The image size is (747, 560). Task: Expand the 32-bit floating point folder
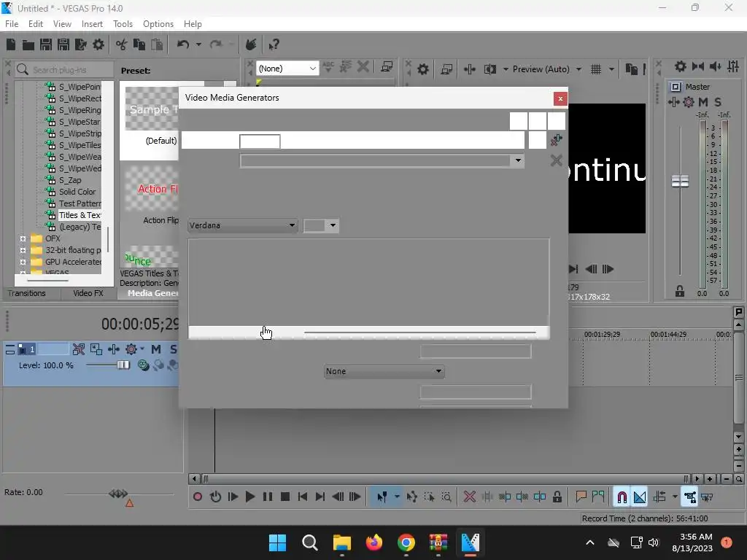tap(23, 250)
